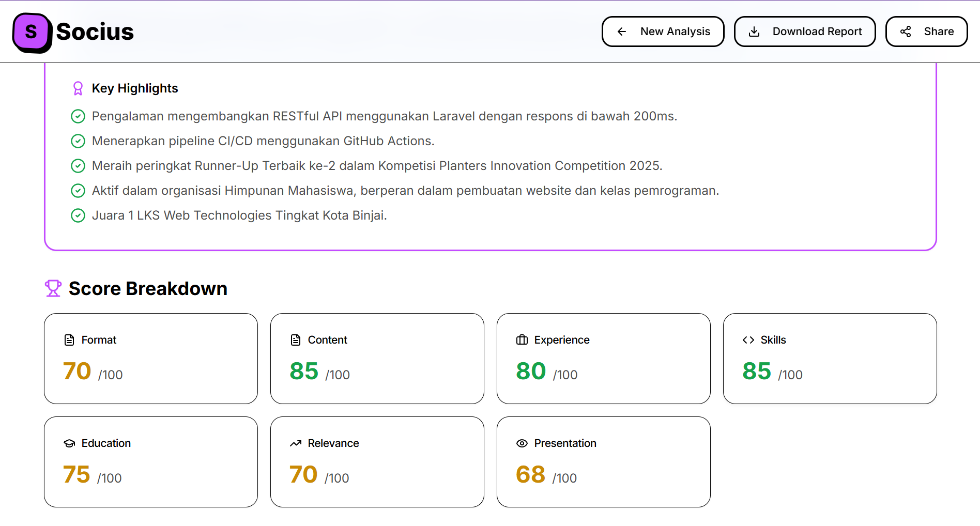Viewport: 980px width, 526px height.
Task: Click the Skills code brackets icon
Action: (748, 340)
